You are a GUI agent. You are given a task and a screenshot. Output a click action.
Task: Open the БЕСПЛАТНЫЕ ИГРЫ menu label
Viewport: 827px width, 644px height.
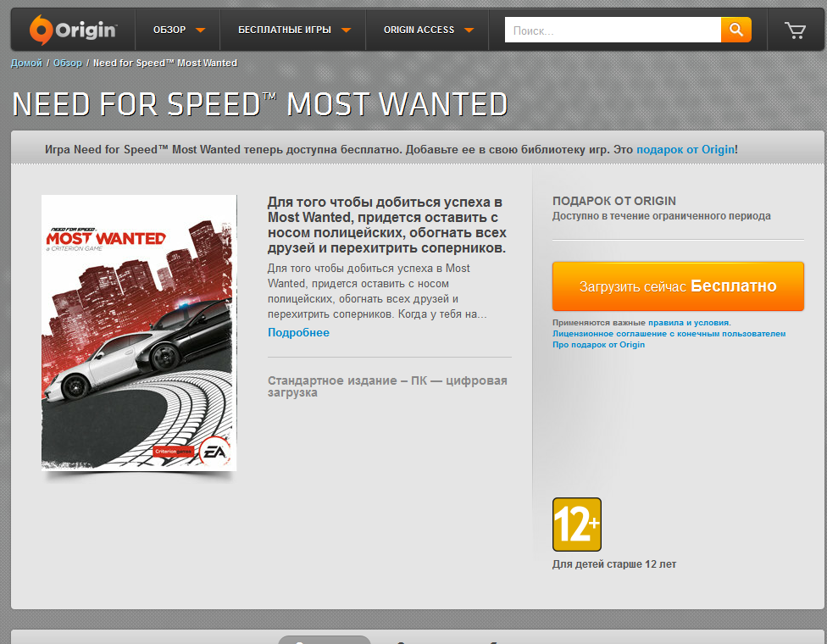pos(285,30)
